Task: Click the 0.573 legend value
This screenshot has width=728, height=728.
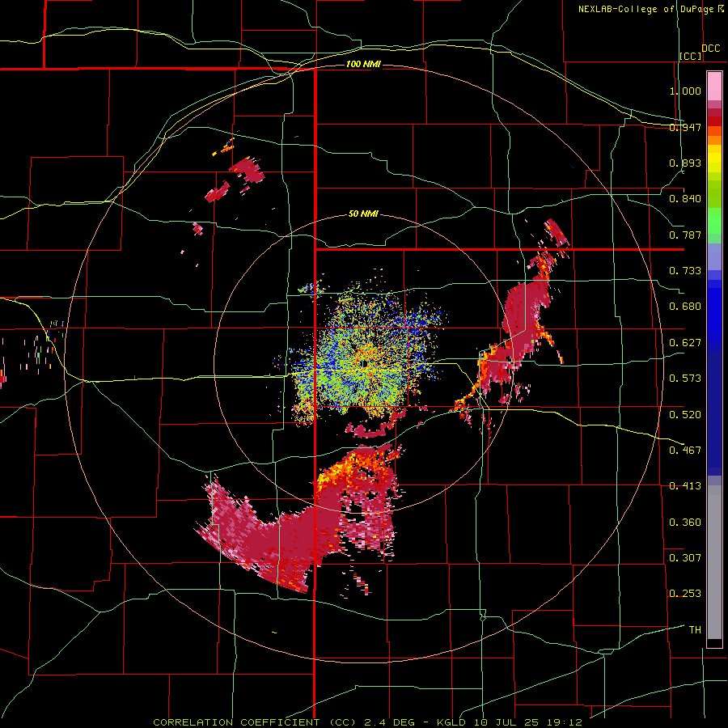Action: click(x=685, y=379)
